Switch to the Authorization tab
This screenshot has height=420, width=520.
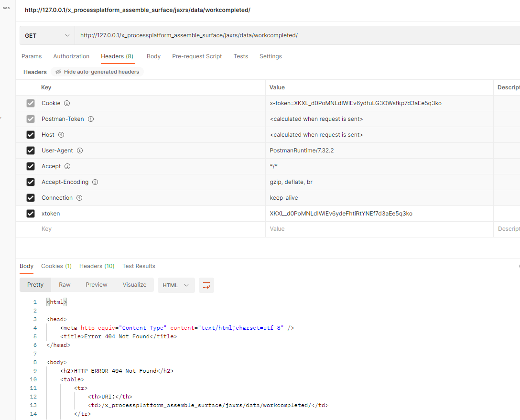(x=71, y=56)
